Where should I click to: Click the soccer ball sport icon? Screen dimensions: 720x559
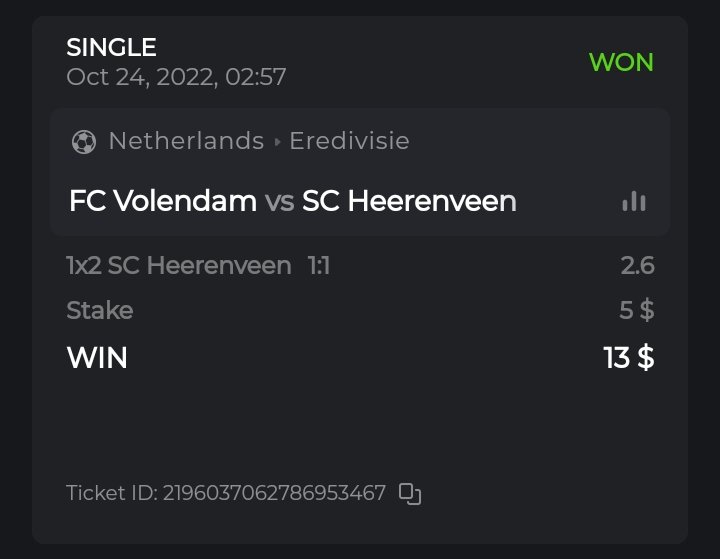84,142
